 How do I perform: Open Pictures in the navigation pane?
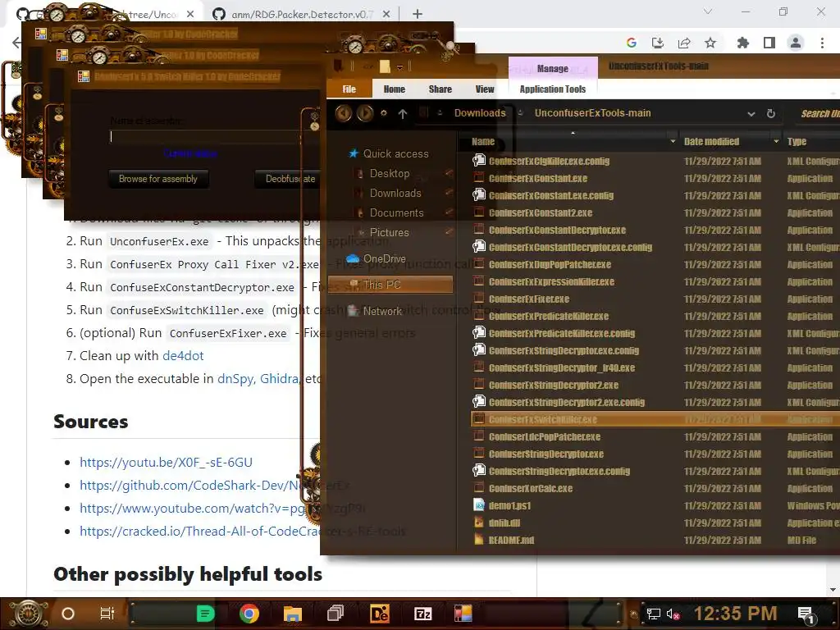point(389,233)
